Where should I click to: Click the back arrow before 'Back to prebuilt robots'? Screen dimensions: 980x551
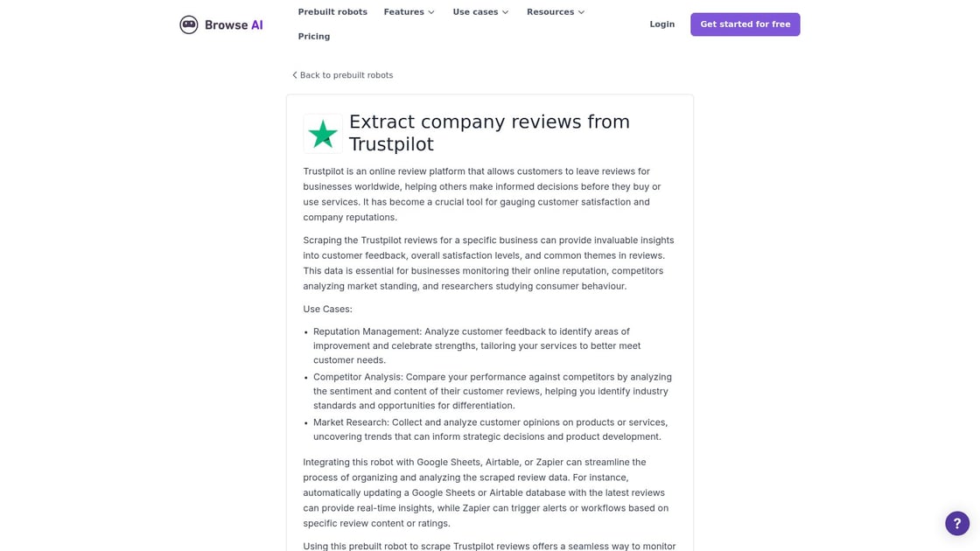(295, 75)
